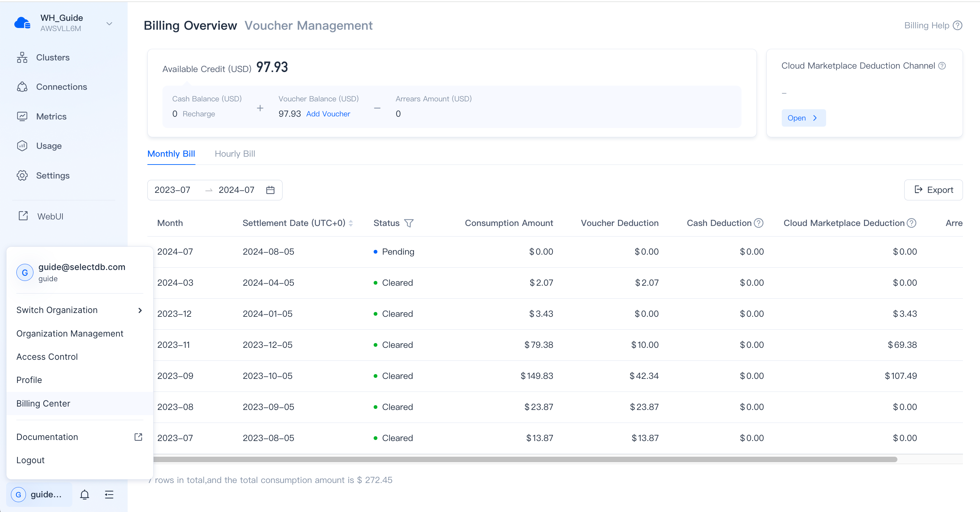Click the sidebar collapse menu icon
980x512 pixels.
click(109, 495)
